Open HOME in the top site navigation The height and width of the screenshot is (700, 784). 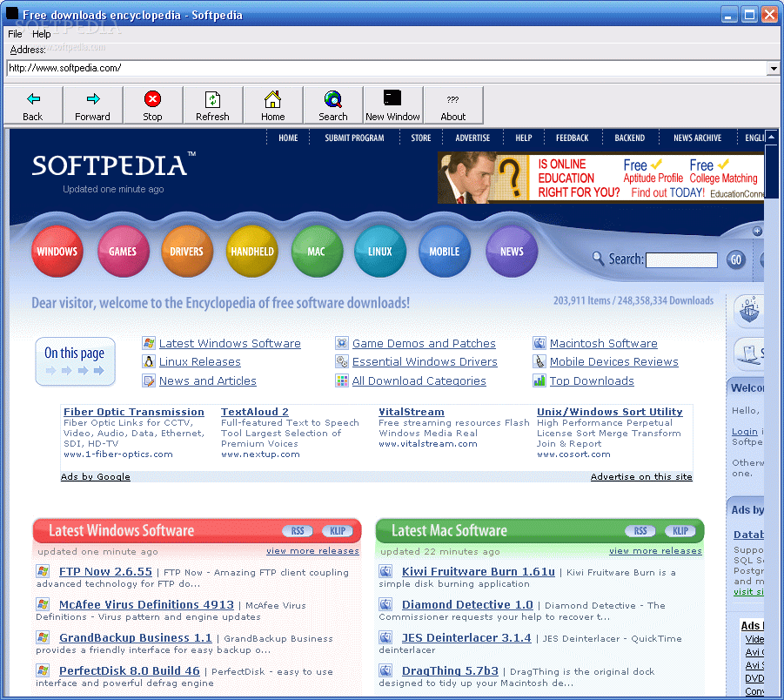coord(288,138)
